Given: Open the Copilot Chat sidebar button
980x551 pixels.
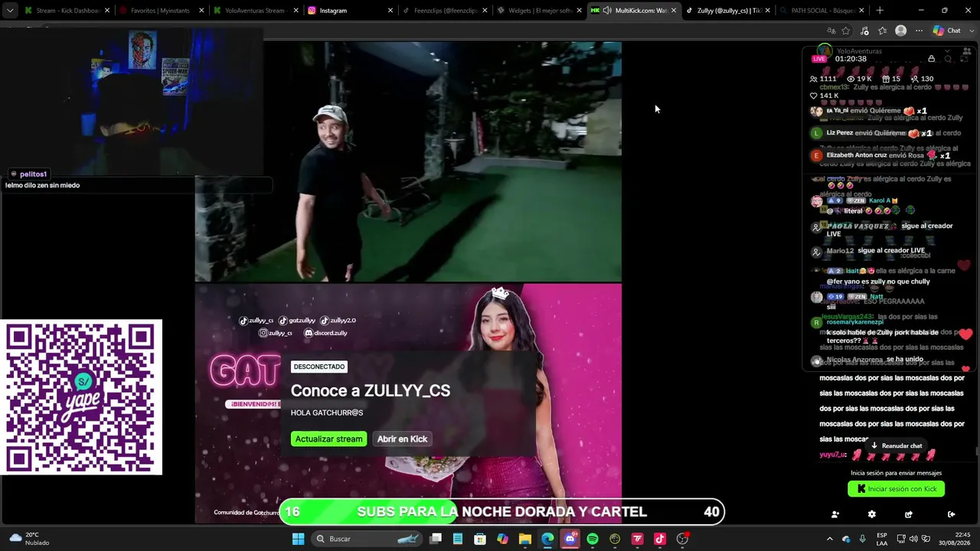Looking at the screenshot, I should pos(946,31).
